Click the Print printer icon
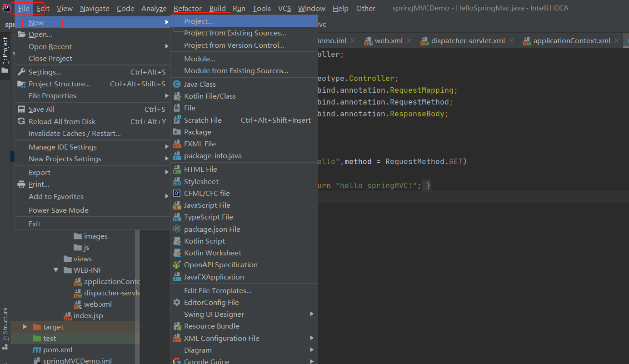The width and height of the screenshot is (629, 364). (21, 184)
